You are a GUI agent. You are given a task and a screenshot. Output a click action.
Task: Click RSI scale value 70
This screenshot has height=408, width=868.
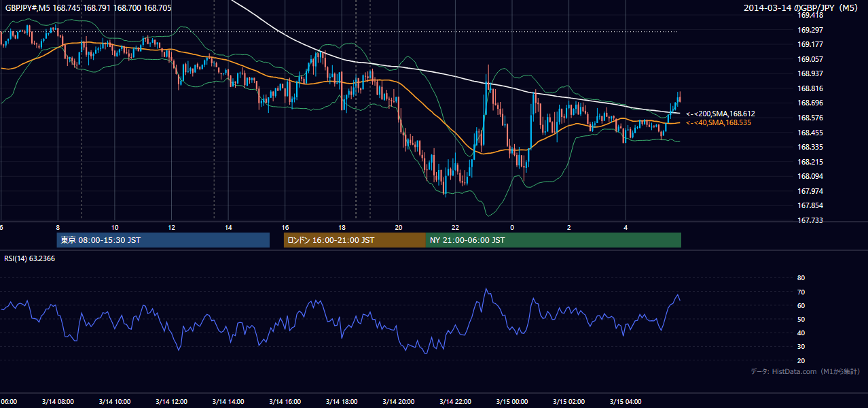click(x=801, y=292)
